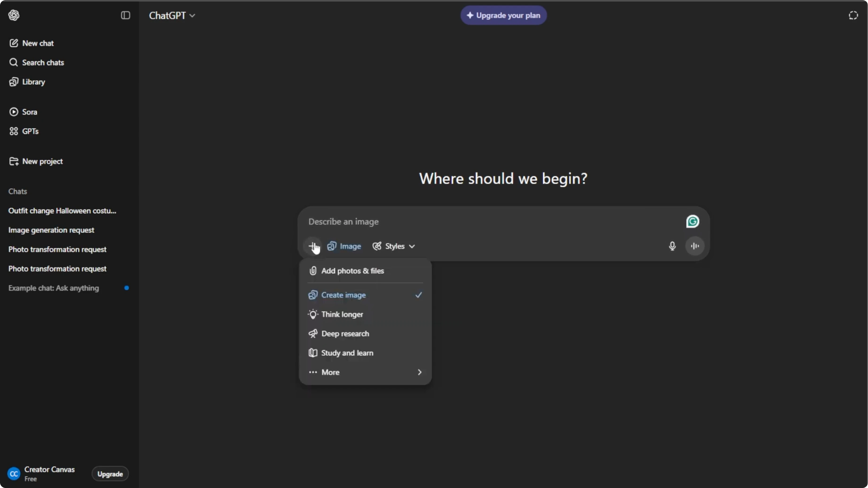Screen dimensions: 868x488
Task: Click the Library images icon
Action: click(x=13, y=82)
